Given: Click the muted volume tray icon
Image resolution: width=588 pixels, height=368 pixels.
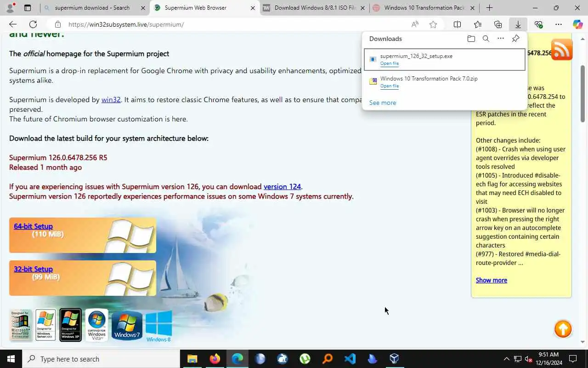Looking at the screenshot, I should tap(529, 359).
